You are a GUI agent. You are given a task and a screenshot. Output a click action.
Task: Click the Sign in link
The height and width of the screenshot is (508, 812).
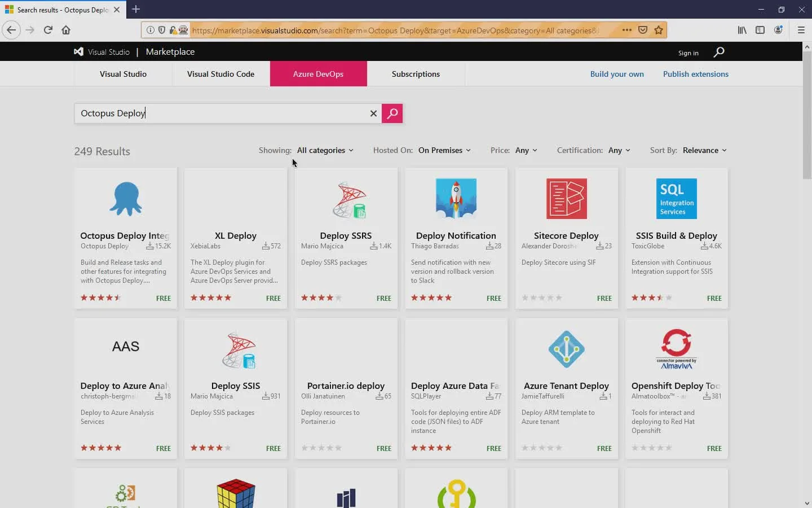pyautogui.click(x=688, y=52)
